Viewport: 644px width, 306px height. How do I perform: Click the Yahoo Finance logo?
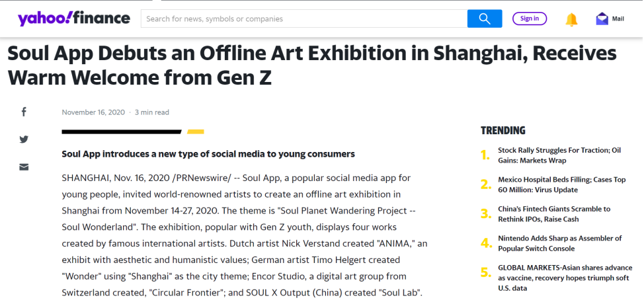click(74, 19)
